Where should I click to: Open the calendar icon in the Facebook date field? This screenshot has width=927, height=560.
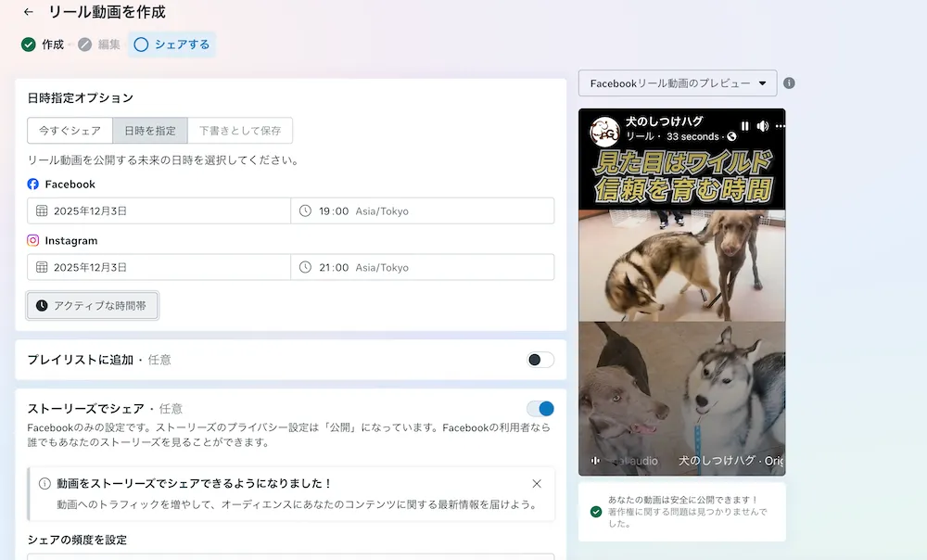click(x=41, y=210)
